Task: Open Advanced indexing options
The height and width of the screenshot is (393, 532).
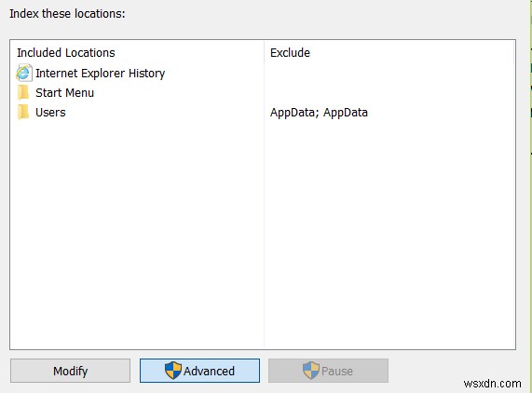Action: 199,371
